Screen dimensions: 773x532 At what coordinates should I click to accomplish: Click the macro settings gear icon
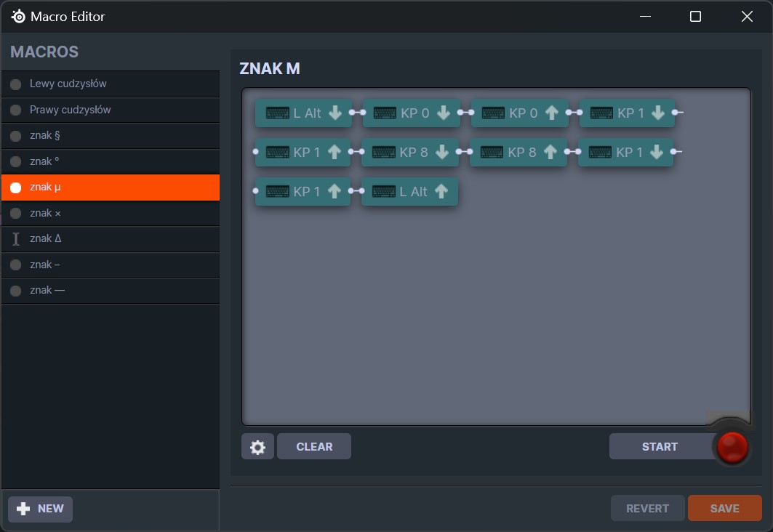pyautogui.click(x=257, y=447)
